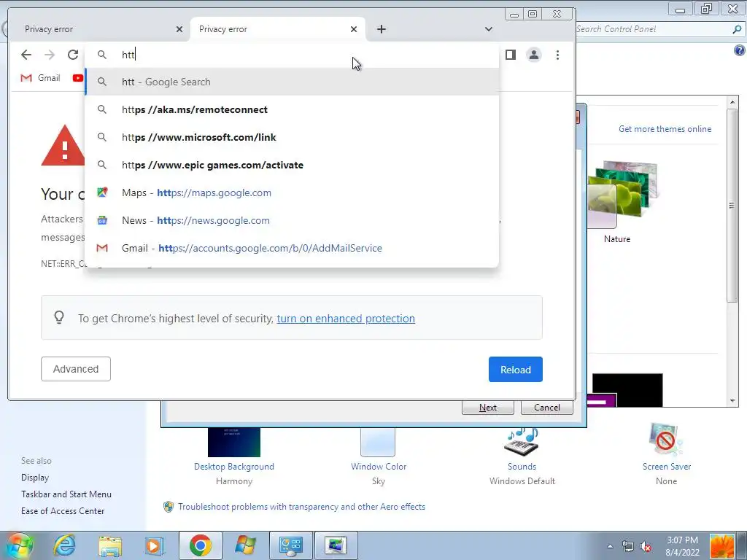This screenshot has height=560, width=747.
Task: Open Chrome side panel icon
Action: (x=510, y=55)
